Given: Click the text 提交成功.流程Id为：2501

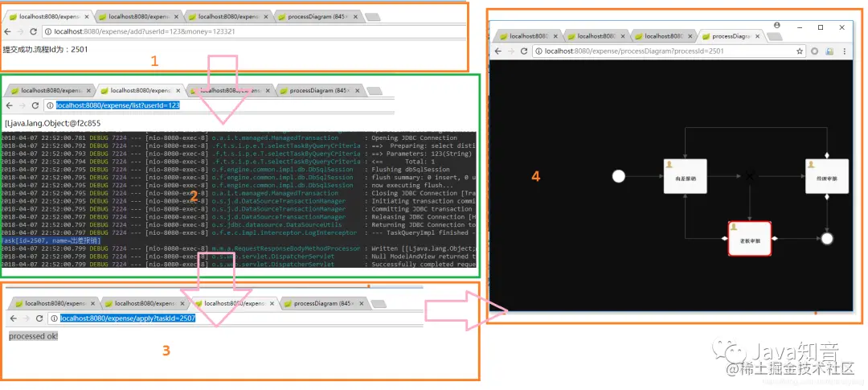Looking at the screenshot, I should pyautogui.click(x=45, y=49).
